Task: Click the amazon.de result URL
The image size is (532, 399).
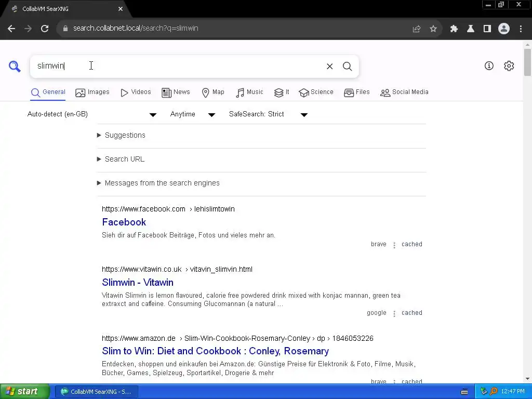Action: pyautogui.click(x=237, y=339)
